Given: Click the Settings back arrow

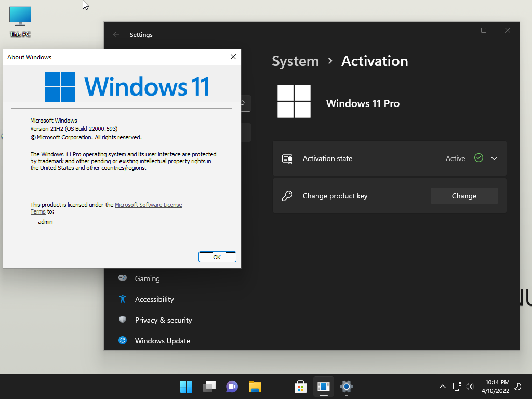Looking at the screenshot, I should coord(116,35).
